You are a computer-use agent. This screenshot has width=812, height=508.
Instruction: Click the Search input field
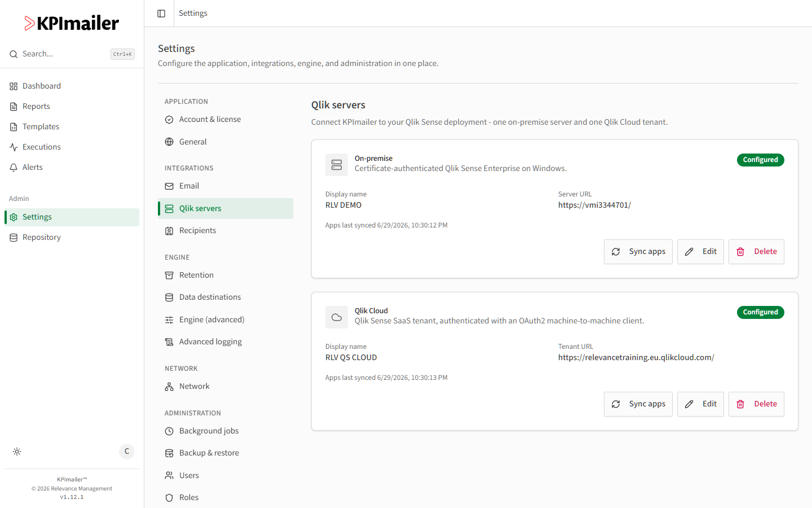click(x=72, y=54)
